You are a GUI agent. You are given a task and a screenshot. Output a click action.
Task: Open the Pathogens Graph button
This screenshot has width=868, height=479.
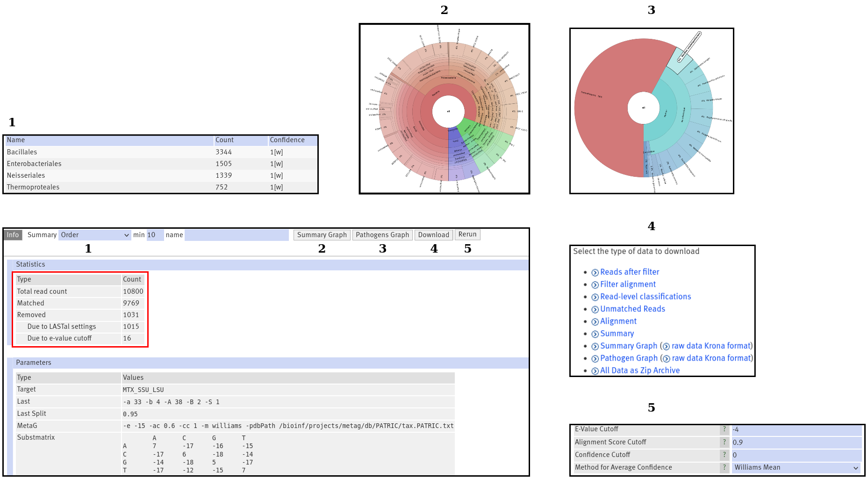(382, 235)
